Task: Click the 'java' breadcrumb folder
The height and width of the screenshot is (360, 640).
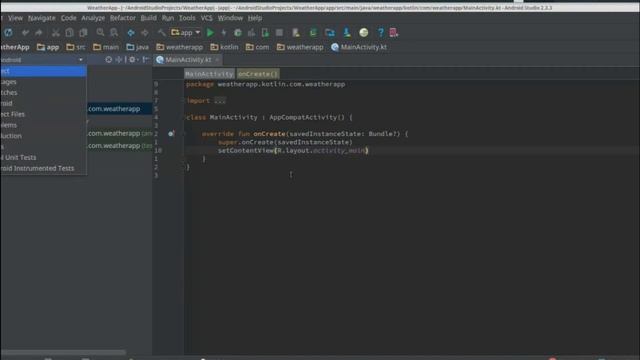Action: [x=138, y=47]
